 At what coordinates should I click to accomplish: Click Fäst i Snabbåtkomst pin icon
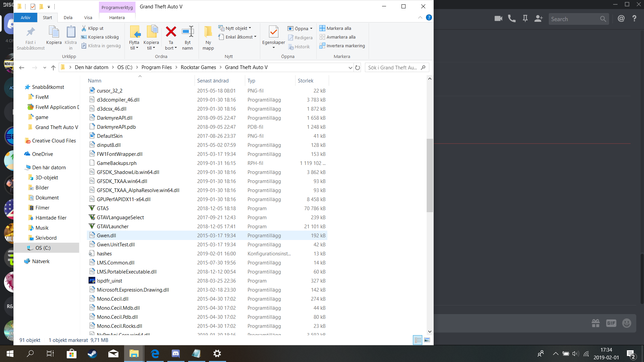pos(31,32)
